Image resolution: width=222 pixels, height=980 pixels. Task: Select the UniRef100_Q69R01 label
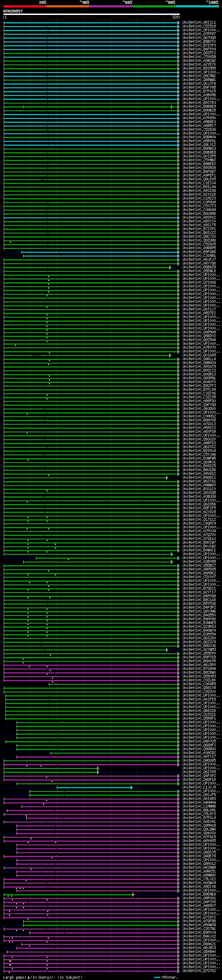199,462
